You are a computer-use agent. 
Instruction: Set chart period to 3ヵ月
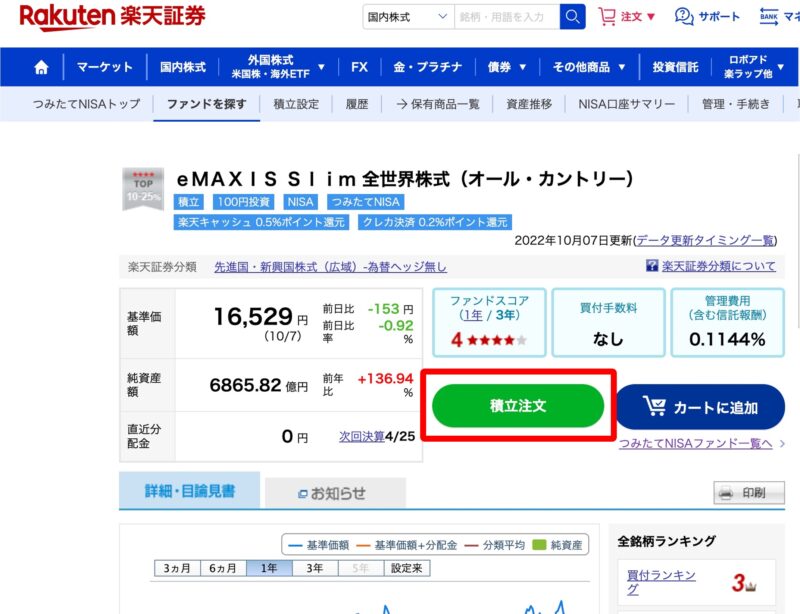178,568
